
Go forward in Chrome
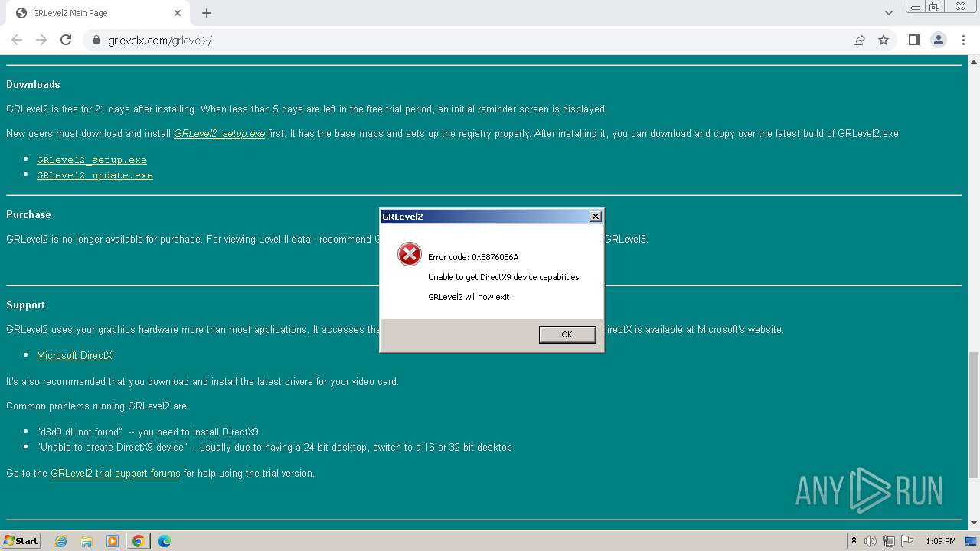click(41, 40)
